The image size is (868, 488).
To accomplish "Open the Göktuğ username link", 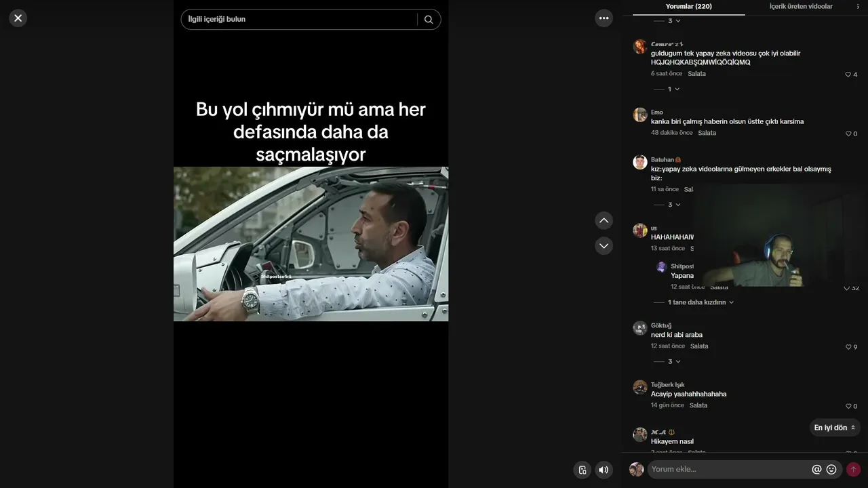I will (x=661, y=325).
